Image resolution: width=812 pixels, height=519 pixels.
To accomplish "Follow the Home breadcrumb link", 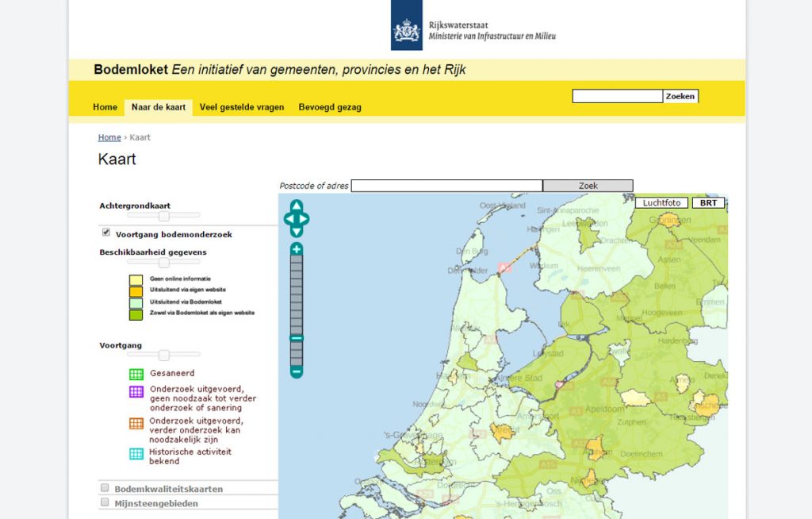I will (x=109, y=136).
